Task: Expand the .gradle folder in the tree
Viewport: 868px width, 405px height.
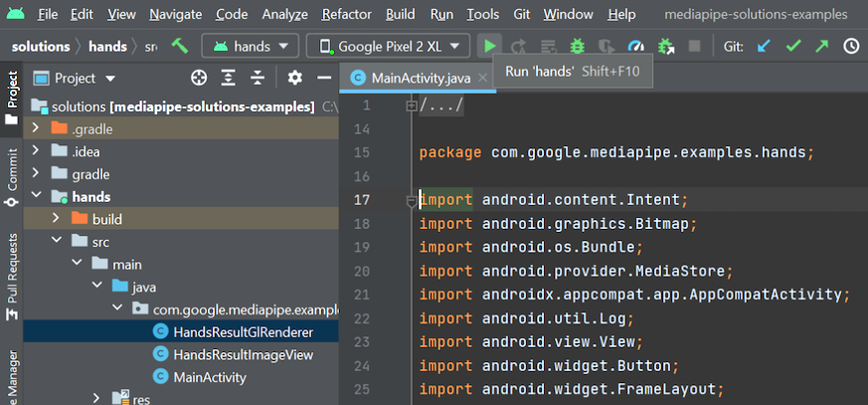Action: (x=36, y=128)
